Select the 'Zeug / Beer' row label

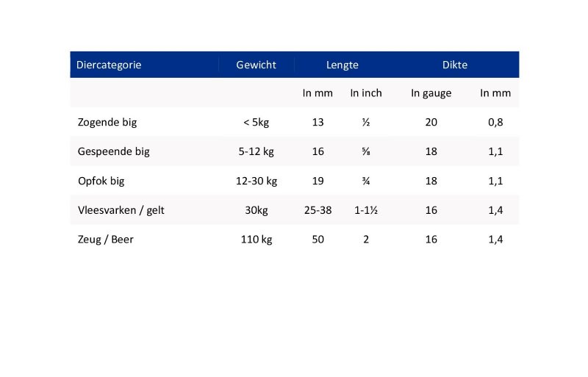point(106,239)
